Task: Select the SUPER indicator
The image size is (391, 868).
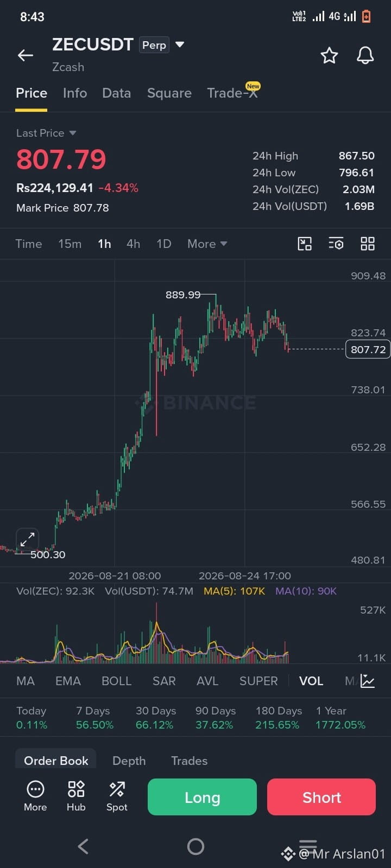Action: (258, 681)
